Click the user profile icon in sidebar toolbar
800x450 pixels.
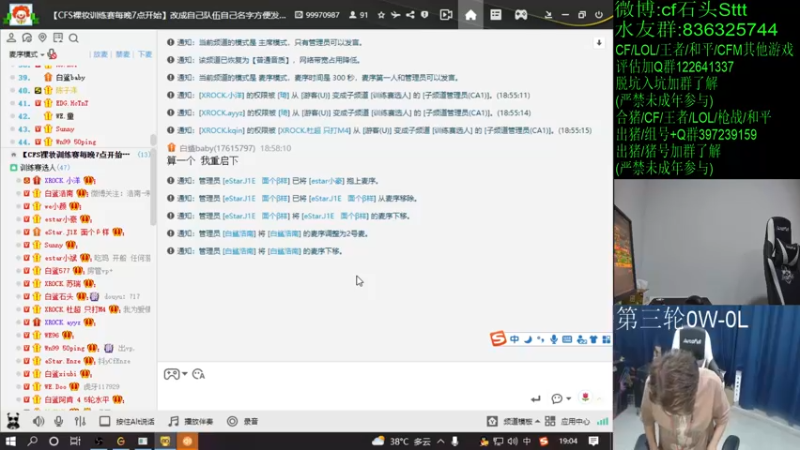[x=11, y=38]
